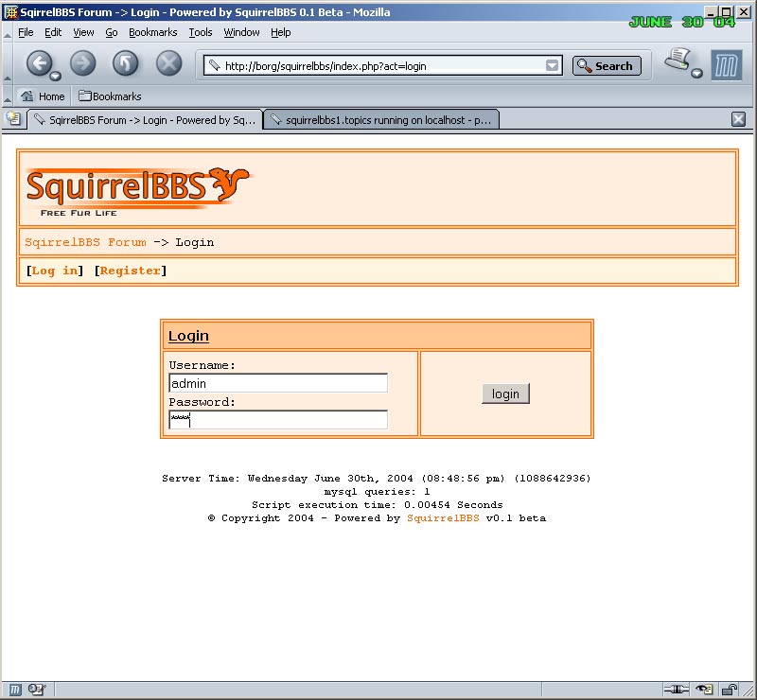The width and height of the screenshot is (757, 700).
Task: Open the Go menu
Action: pos(112,32)
